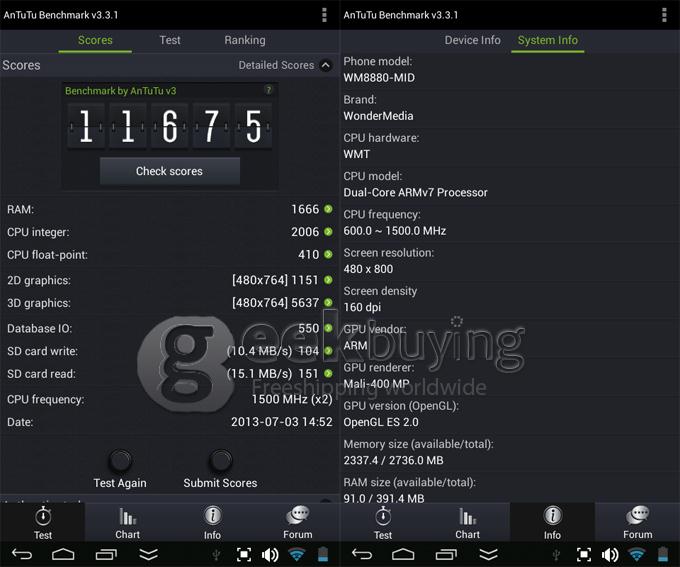Viewport: 680px width, 567px height.
Task: Collapse the Detailed Scores section
Action: click(325, 66)
